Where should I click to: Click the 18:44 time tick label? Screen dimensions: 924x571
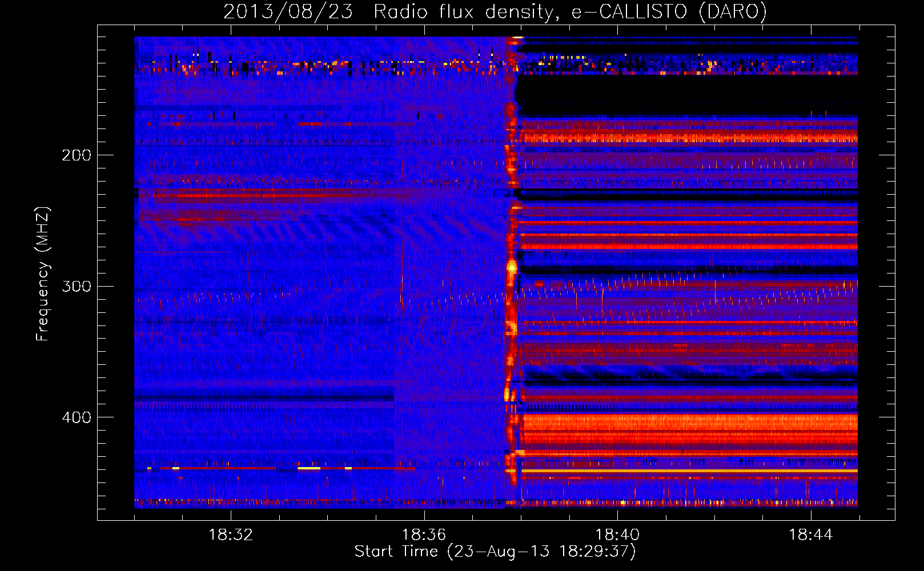811,534
